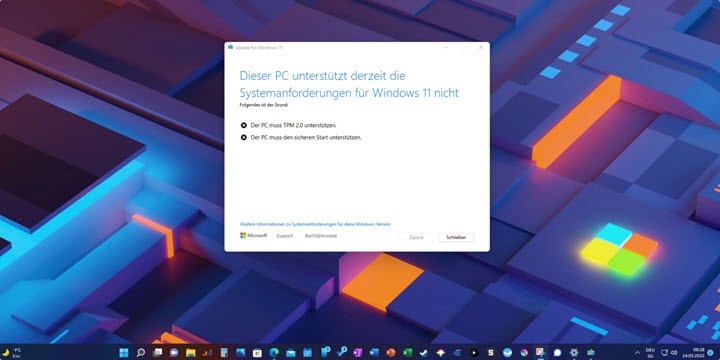
Task: Click the Schließen button in the dialog
Action: (456, 237)
